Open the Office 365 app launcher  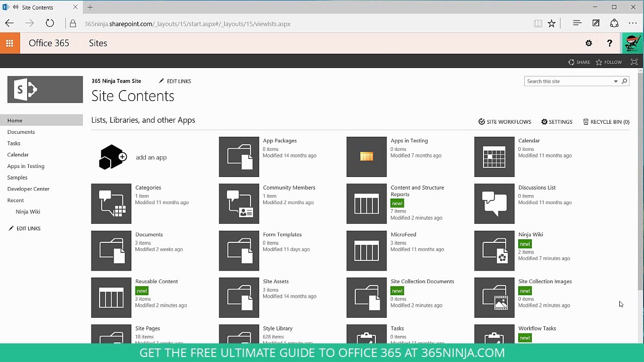point(10,43)
